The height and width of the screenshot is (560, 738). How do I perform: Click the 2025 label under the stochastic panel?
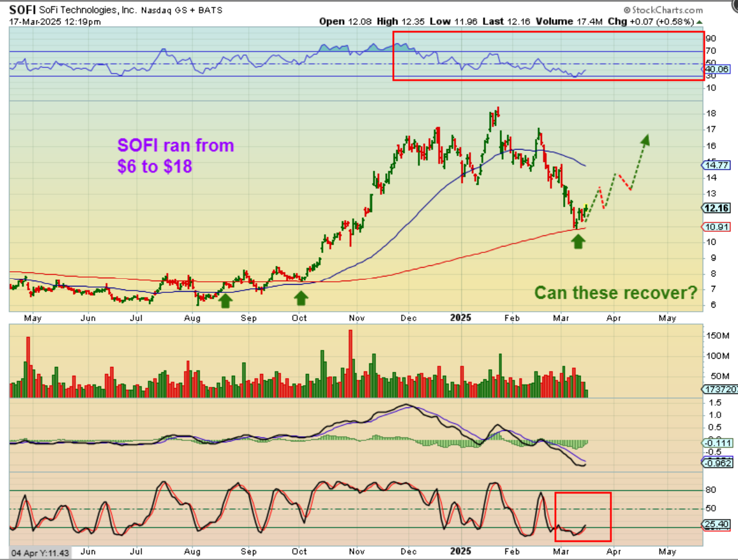pos(460,552)
